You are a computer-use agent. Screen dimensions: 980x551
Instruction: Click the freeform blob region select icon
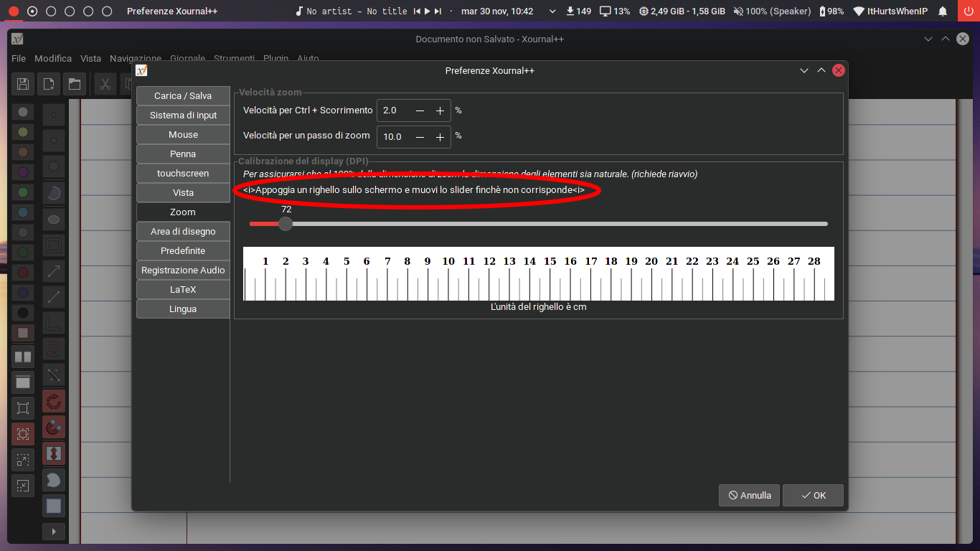pyautogui.click(x=54, y=479)
